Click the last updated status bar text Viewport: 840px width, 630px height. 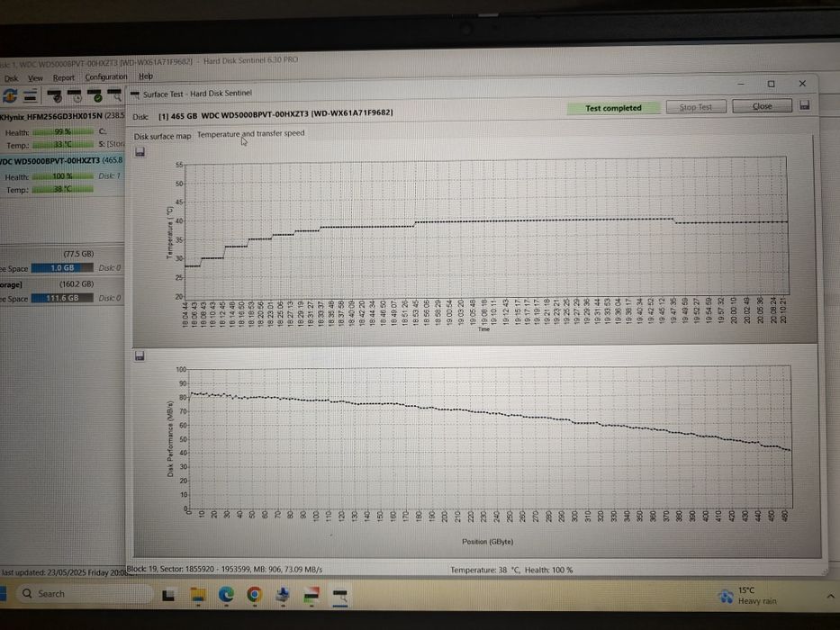(63, 572)
